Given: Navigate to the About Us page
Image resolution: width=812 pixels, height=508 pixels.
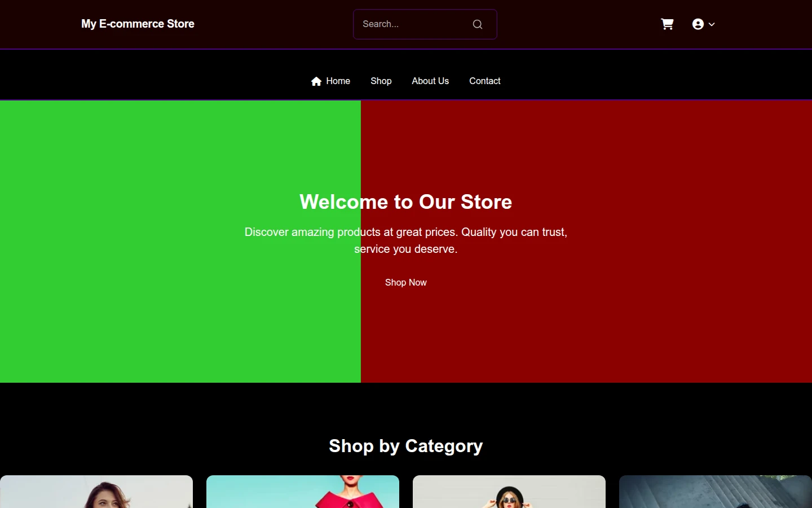Looking at the screenshot, I should [430, 81].
